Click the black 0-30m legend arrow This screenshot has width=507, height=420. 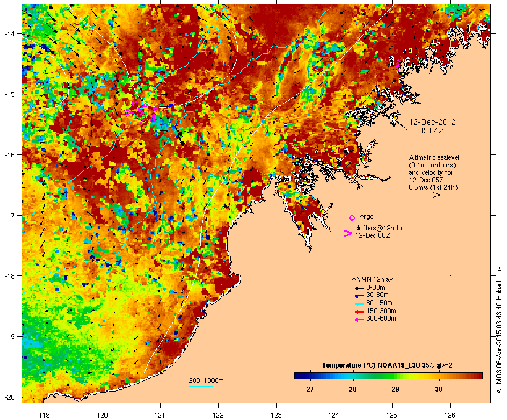(359, 288)
